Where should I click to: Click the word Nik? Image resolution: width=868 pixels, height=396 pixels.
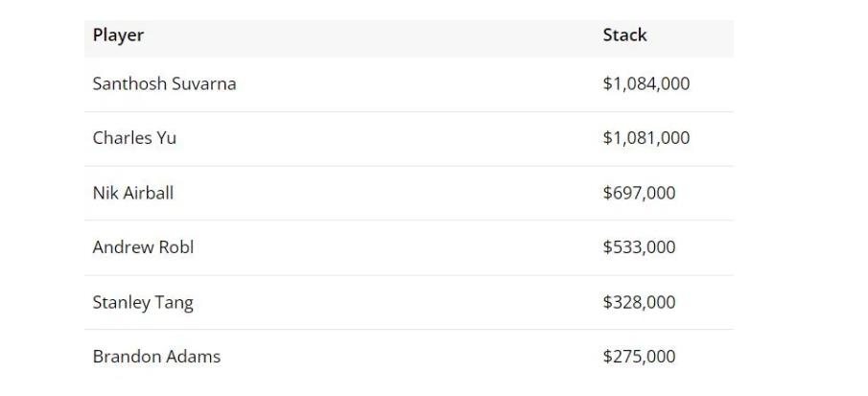(x=106, y=193)
